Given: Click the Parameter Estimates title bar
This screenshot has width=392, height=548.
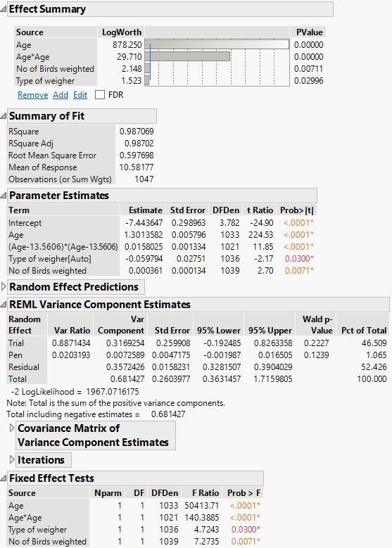Looking at the screenshot, I should click(x=163, y=196).
